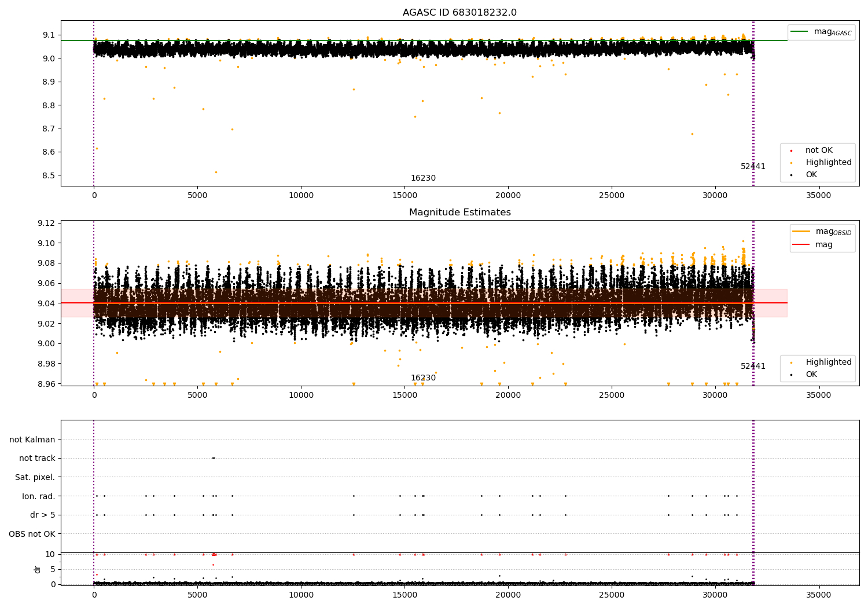
Task: Click y-axis tick 8.7 in top plot
Action: tap(49, 129)
